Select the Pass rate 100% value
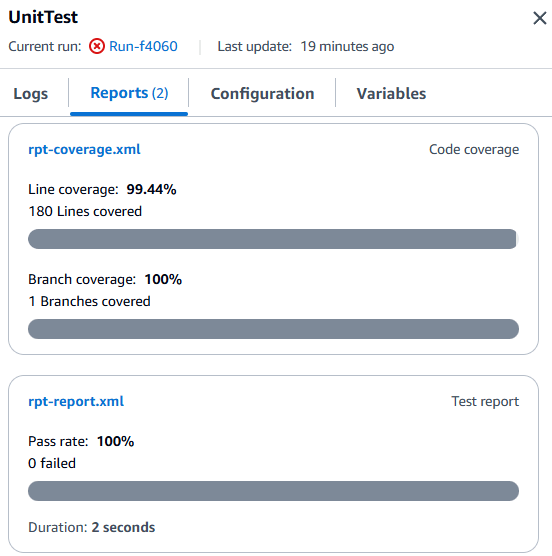The height and width of the screenshot is (556, 552). 116,441
